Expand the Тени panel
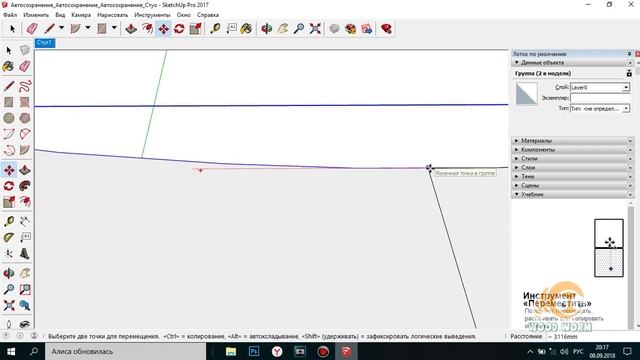 tap(573, 176)
